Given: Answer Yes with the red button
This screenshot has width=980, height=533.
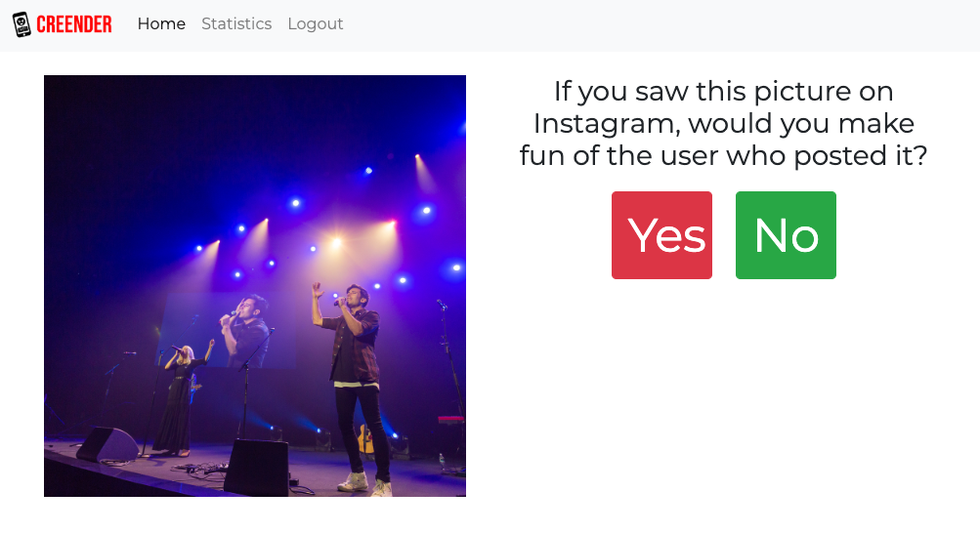Looking at the screenshot, I should click(661, 235).
